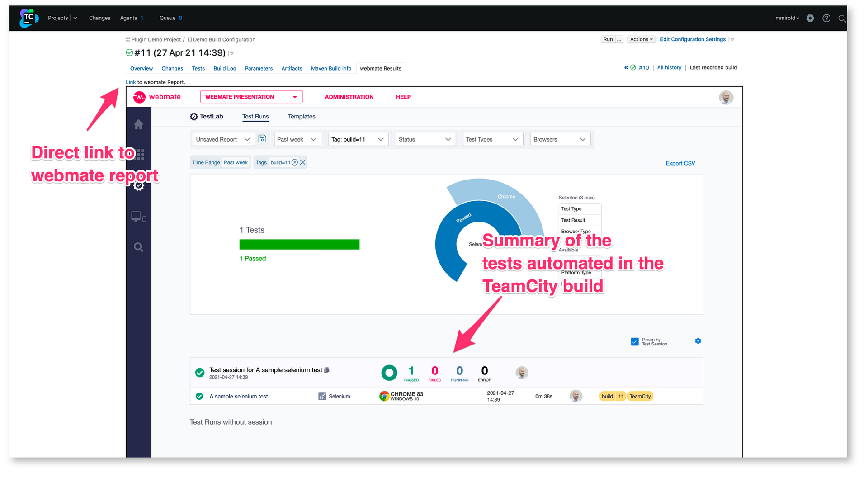Image resolution: width=868 pixels, height=478 pixels.
Task: Click the session owner avatar
Action: tap(522, 373)
